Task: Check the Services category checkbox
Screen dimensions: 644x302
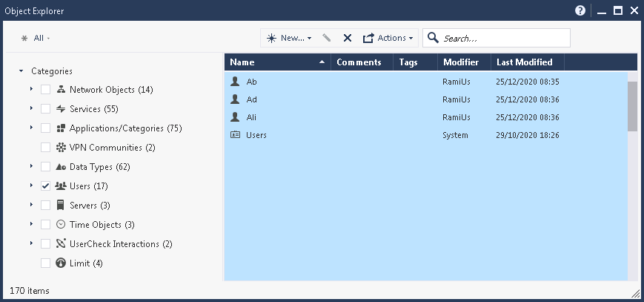Action: point(46,109)
